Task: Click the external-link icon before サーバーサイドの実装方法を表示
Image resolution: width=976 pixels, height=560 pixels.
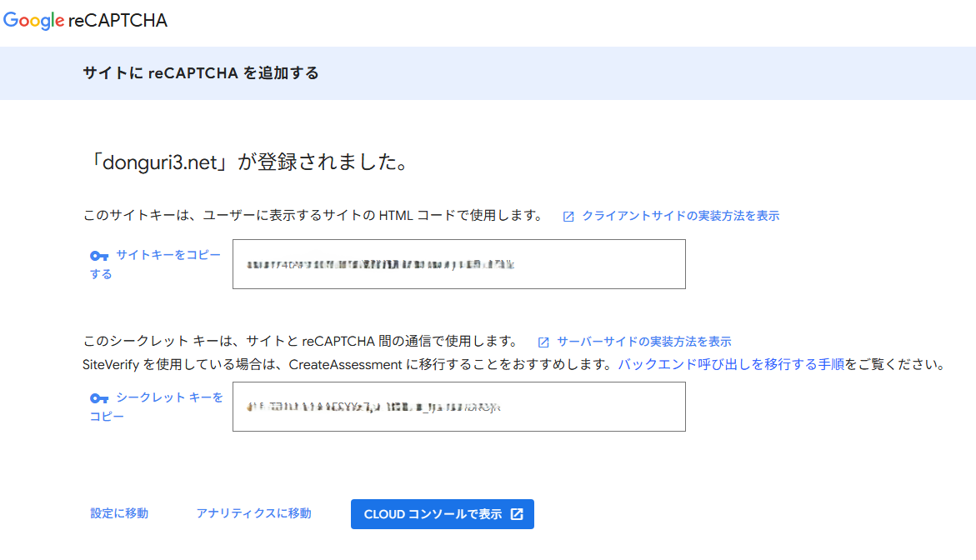Action: click(543, 342)
